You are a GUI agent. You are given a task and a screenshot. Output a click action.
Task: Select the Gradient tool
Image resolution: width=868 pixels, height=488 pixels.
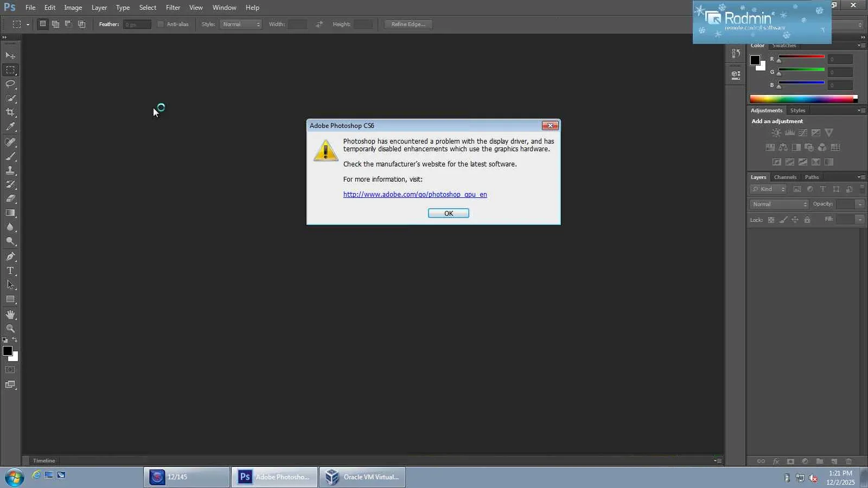10,213
